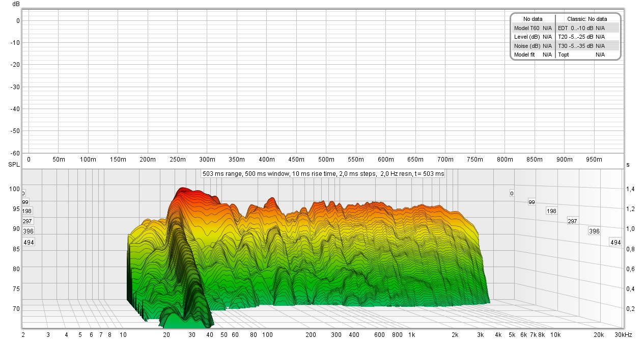The width and height of the screenshot is (644, 341).
Task: Click the right-side 297 time slice label
Action: 572,221
